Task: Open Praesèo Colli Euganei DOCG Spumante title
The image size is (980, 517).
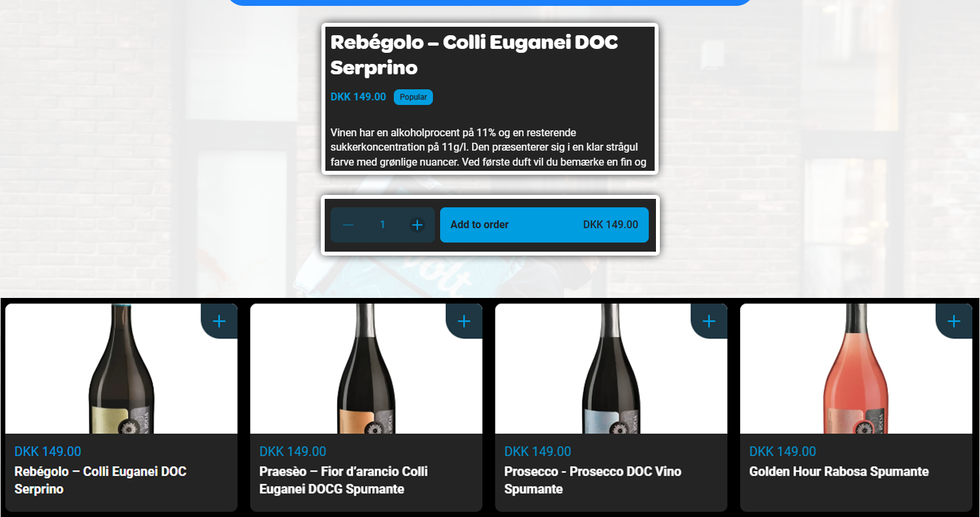Action: (x=344, y=480)
